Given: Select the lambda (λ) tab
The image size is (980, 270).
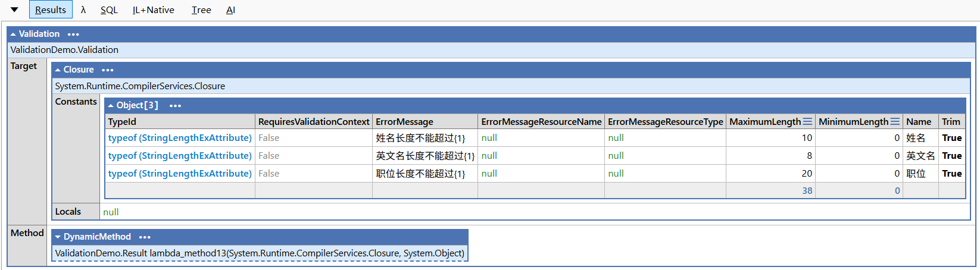Looking at the screenshot, I should coord(83,10).
